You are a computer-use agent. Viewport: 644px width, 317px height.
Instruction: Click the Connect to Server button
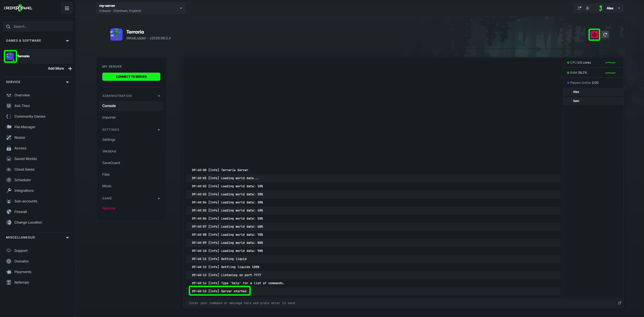(131, 77)
